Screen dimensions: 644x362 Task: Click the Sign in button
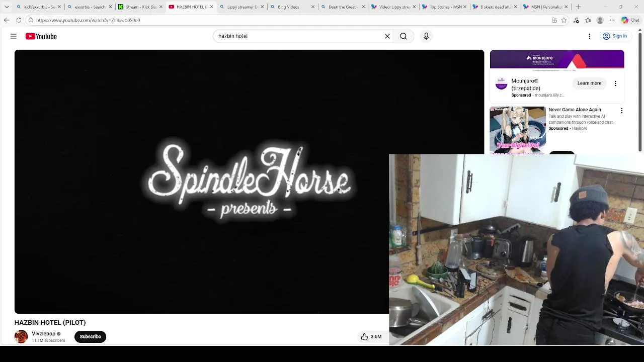[615, 36]
